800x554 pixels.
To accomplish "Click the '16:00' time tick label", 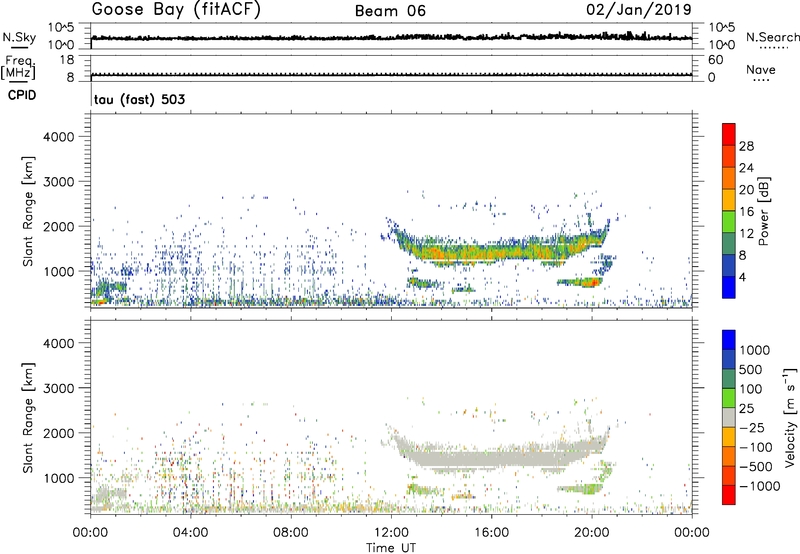I will click(491, 533).
